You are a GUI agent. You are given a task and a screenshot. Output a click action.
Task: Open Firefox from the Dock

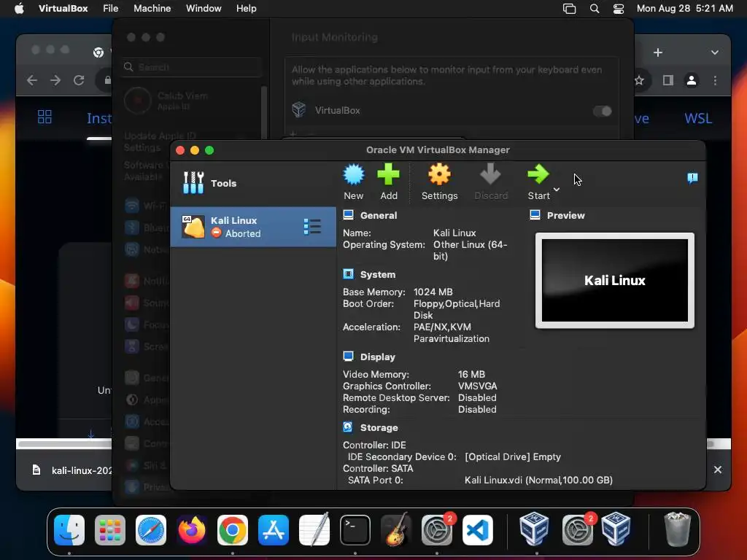click(x=192, y=530)
